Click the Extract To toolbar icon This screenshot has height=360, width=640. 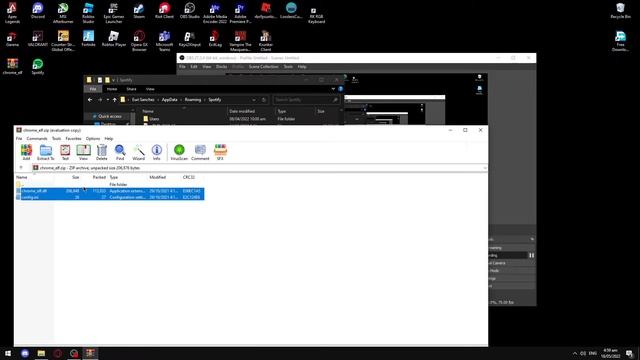tap(46, 152)
